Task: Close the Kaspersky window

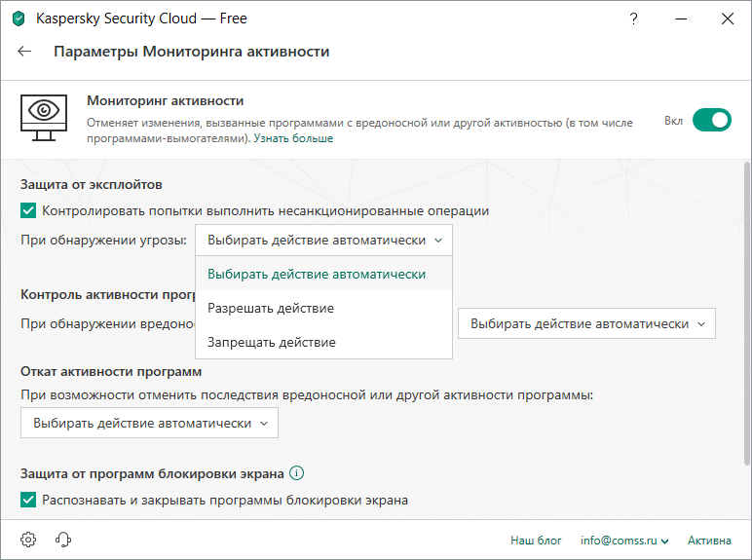Action: (x=728, y=19)
